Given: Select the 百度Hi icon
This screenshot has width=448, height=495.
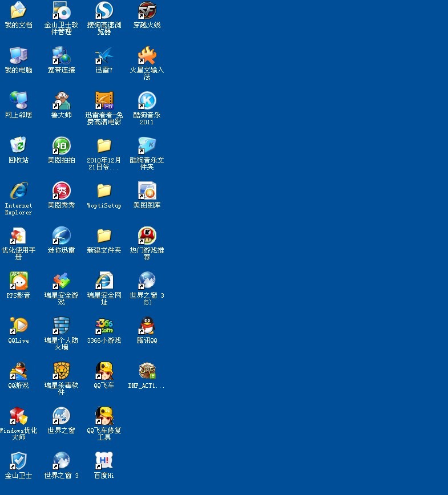Looking at the screenshot, I should 104,461.
